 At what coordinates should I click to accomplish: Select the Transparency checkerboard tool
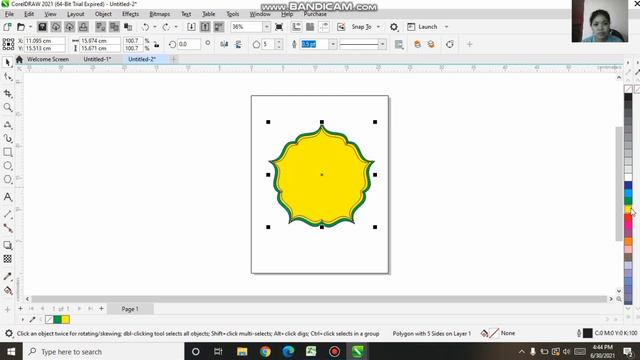7,259
